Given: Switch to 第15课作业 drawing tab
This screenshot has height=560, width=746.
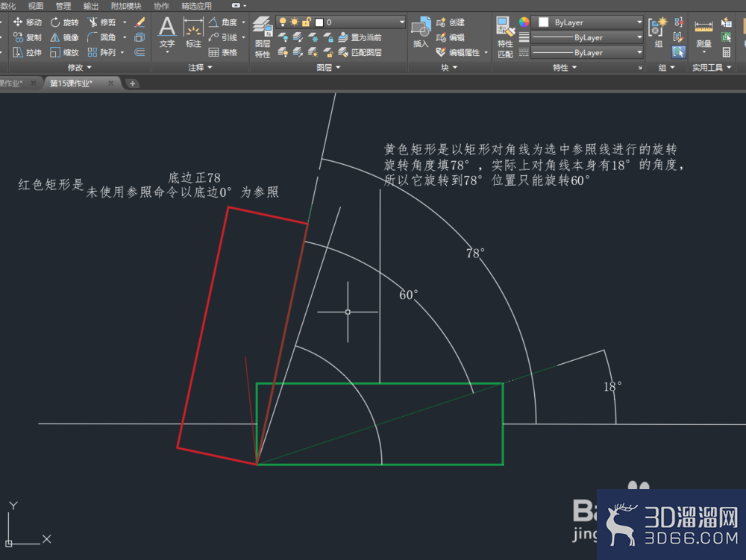Looking at the screenshot, I should point(72,84).
